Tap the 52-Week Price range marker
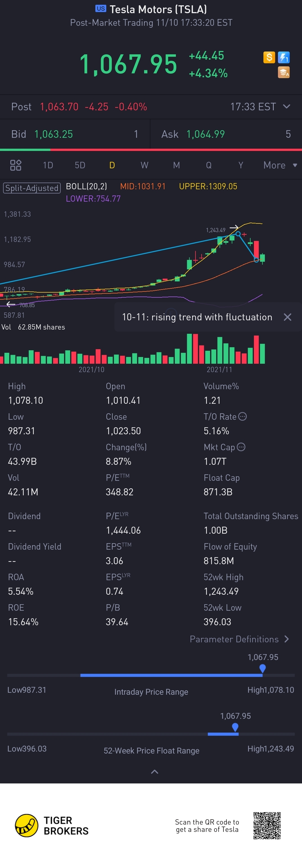 tap(235, 727)
